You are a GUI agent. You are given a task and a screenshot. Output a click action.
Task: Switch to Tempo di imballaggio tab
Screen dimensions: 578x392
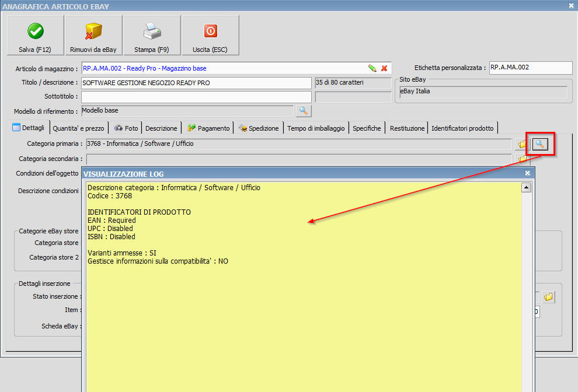coord(316,128)
